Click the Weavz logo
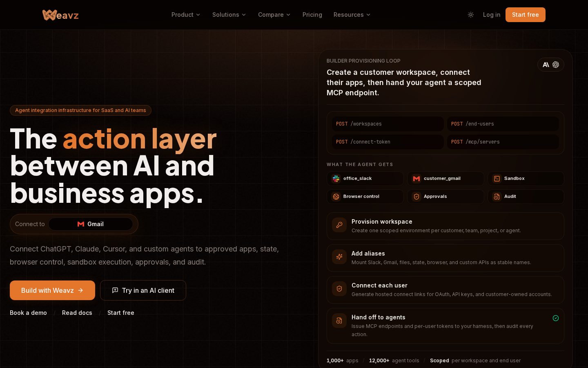 click(60, 15)
